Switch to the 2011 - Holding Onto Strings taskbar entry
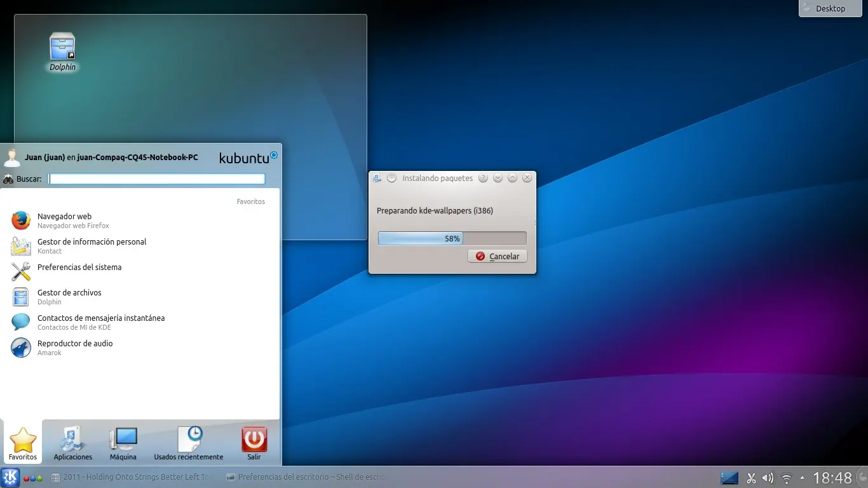 pos(130,477)
